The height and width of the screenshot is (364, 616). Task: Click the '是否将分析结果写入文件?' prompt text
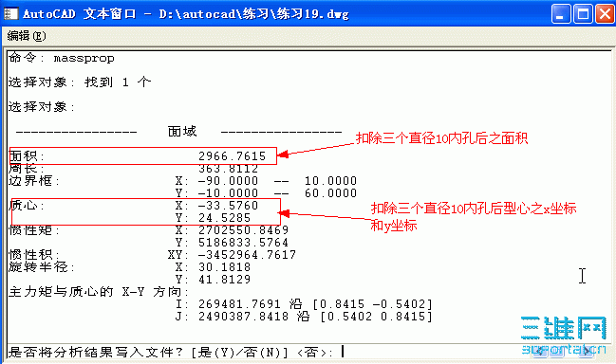(x=96, y=352)
